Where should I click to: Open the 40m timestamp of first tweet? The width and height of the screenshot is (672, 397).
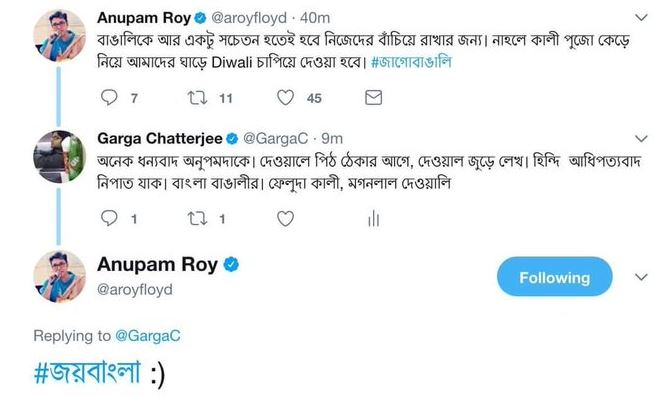(315, 18)
